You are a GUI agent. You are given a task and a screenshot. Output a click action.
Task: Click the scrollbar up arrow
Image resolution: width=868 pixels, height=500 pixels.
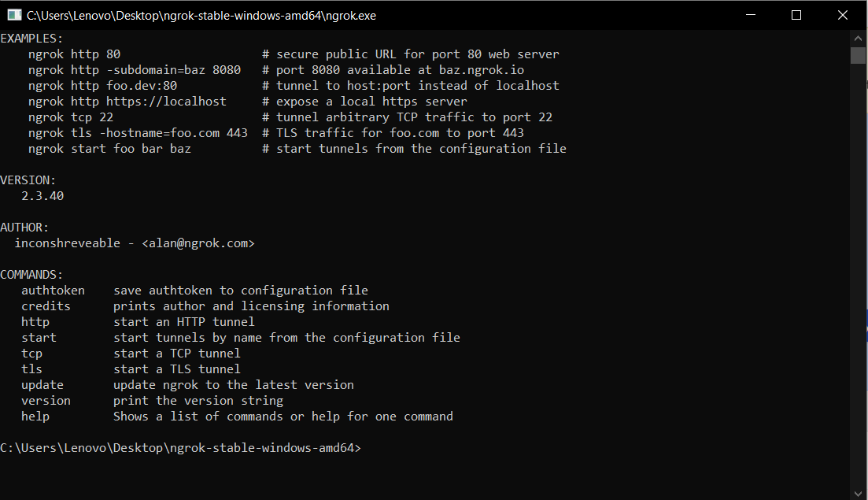point(858,39)
